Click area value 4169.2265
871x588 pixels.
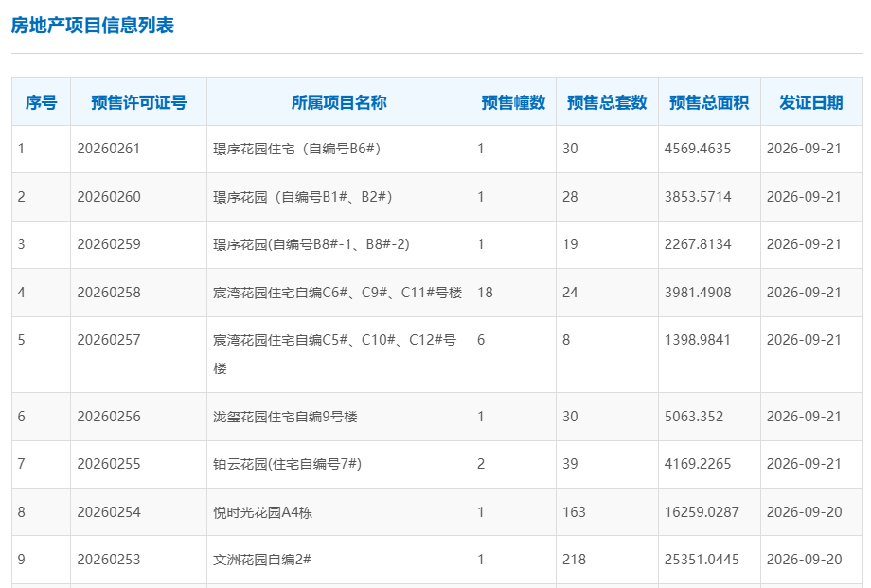click(698, 464)
